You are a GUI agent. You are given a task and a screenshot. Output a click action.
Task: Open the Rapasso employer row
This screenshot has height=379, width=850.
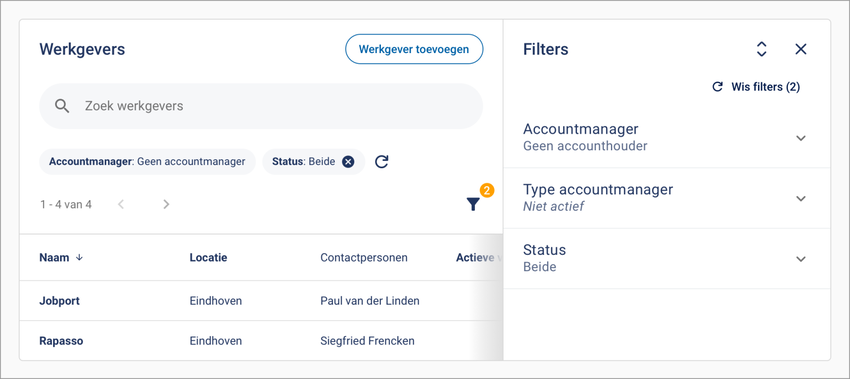(261, 341)
